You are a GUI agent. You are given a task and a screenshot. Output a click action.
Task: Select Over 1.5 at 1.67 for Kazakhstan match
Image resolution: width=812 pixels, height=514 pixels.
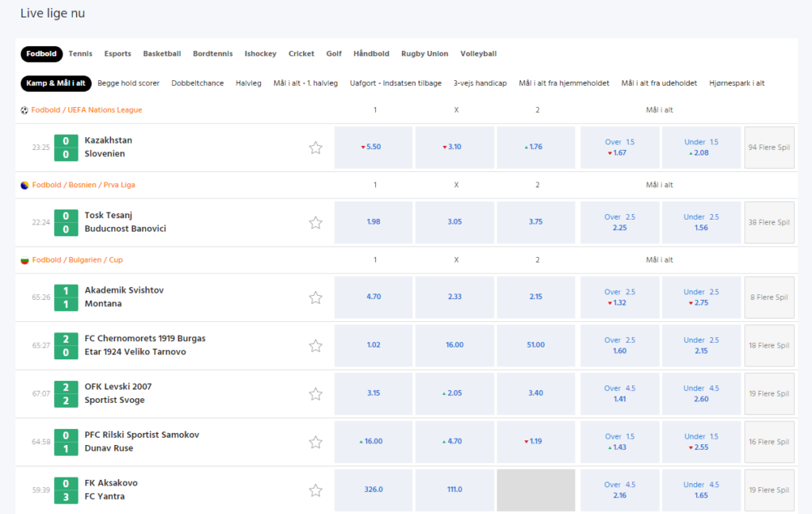[620, 148]
